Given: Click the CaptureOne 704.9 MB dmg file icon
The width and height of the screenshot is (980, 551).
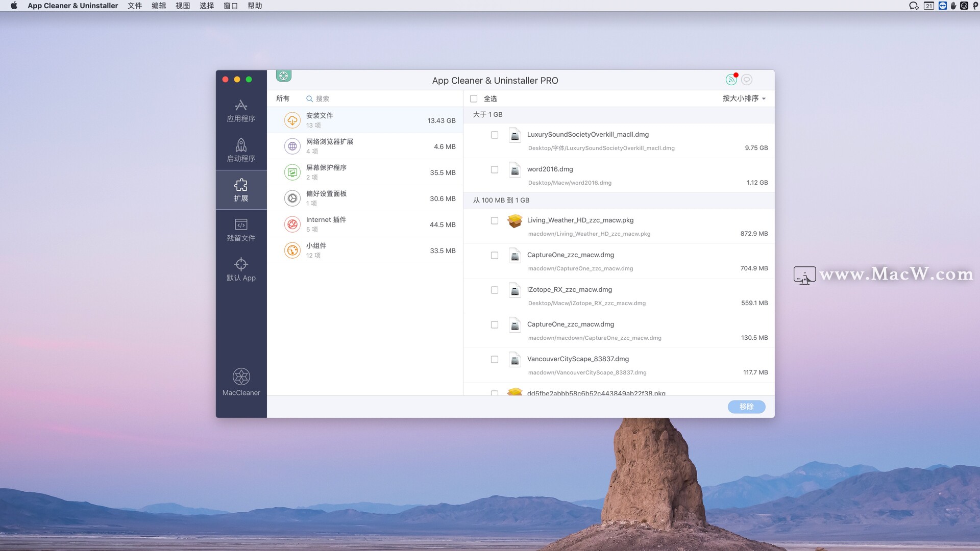Looking at the screenshot, I should pyautogui.click(x=515, y=255).
